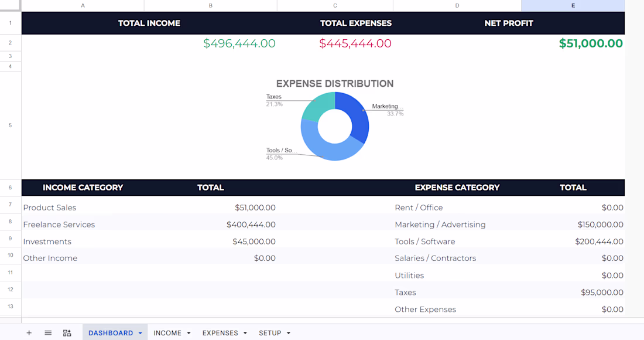644x340 pixels.
Task: Expand the INCOME tab dropdown arrow
Action: pyautogui.click(x=189, y=333)
